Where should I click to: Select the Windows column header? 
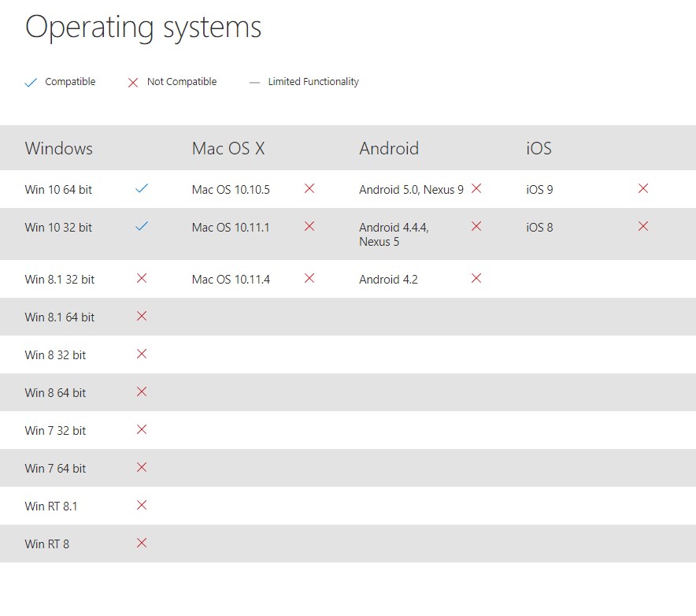[58, 148]
